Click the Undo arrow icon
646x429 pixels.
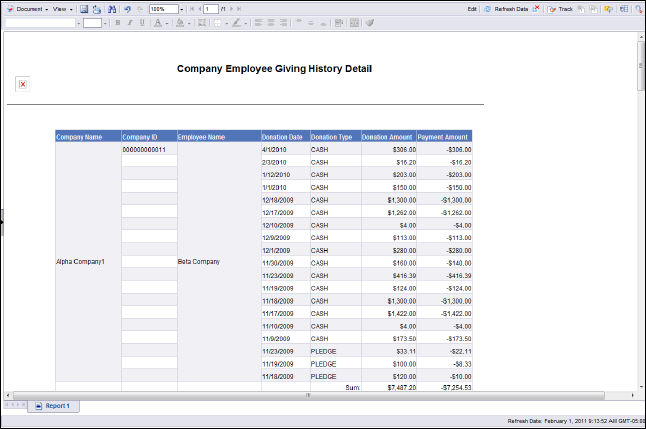128,8
